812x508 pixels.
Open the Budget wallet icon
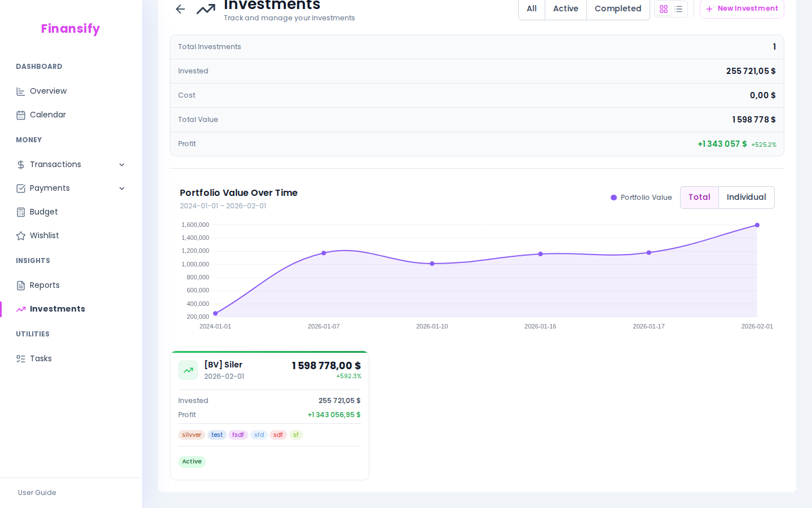tap(21, 212)
